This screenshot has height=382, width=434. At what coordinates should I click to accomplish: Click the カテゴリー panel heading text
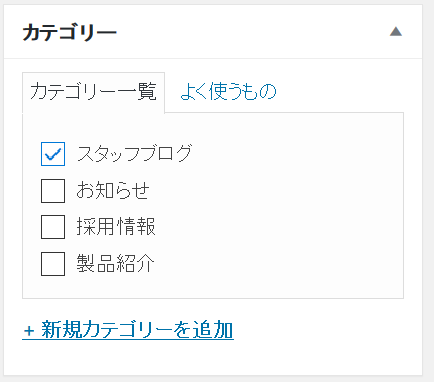70,32
